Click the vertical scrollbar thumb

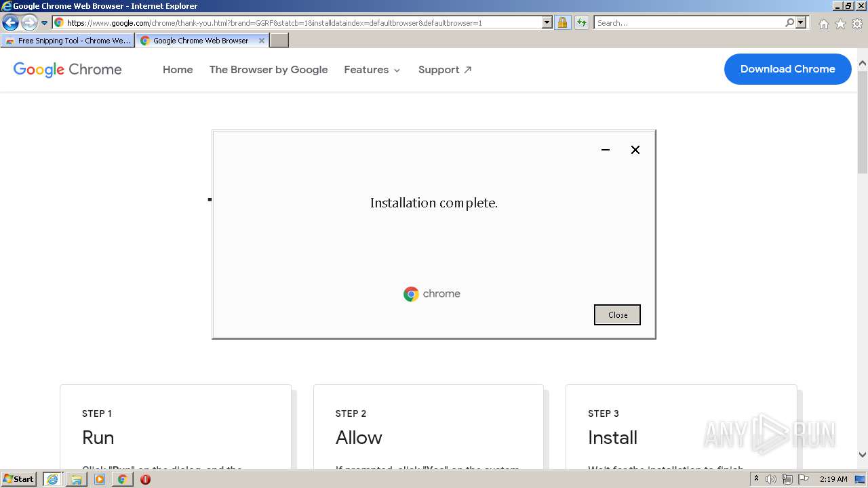[x=863, y=122]
